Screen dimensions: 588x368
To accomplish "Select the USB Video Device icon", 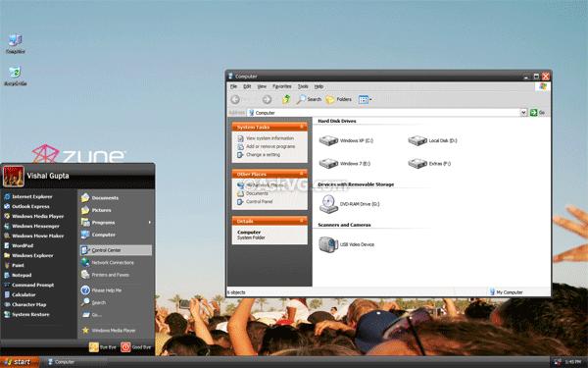I will [328, 244].
